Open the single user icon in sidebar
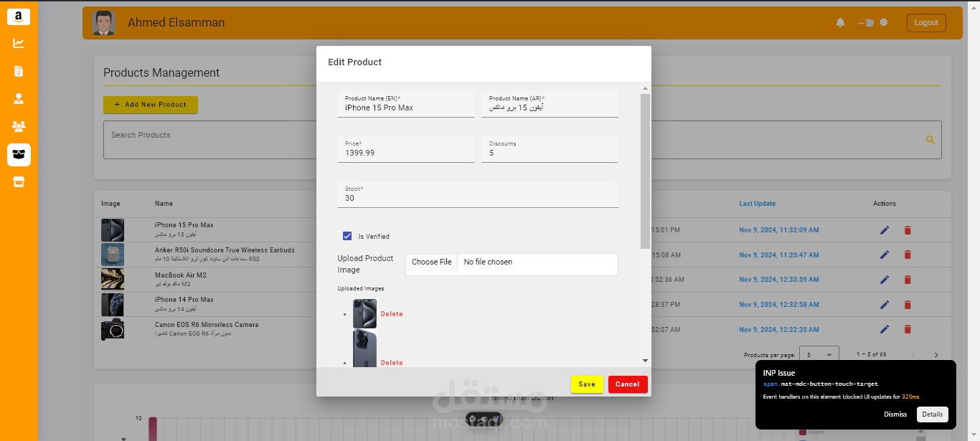 pos(19,98)
